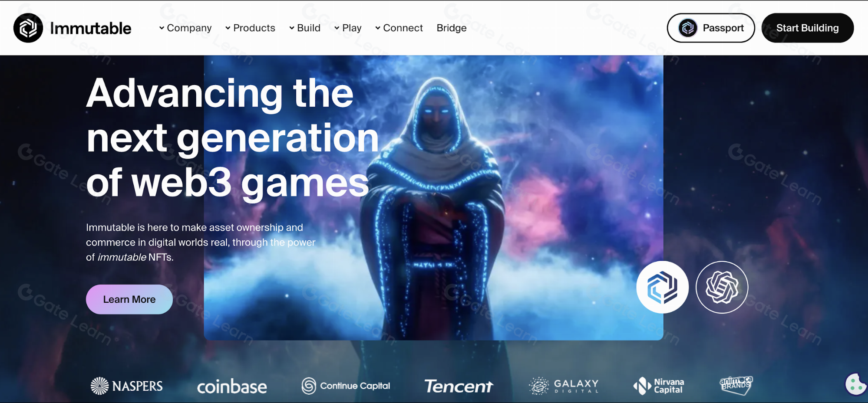Select the Nirvana Capital logo

click(x=659, y=386)
